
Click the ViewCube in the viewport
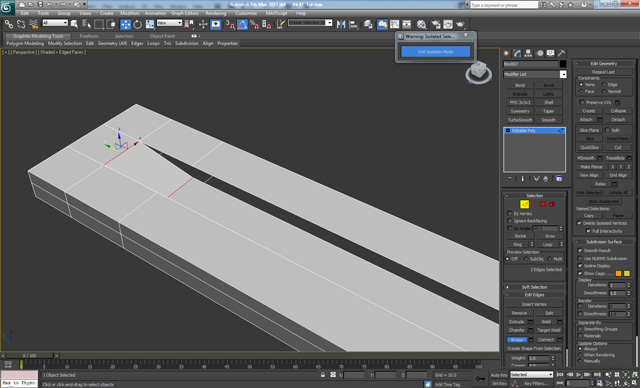(x=478, y=72)
